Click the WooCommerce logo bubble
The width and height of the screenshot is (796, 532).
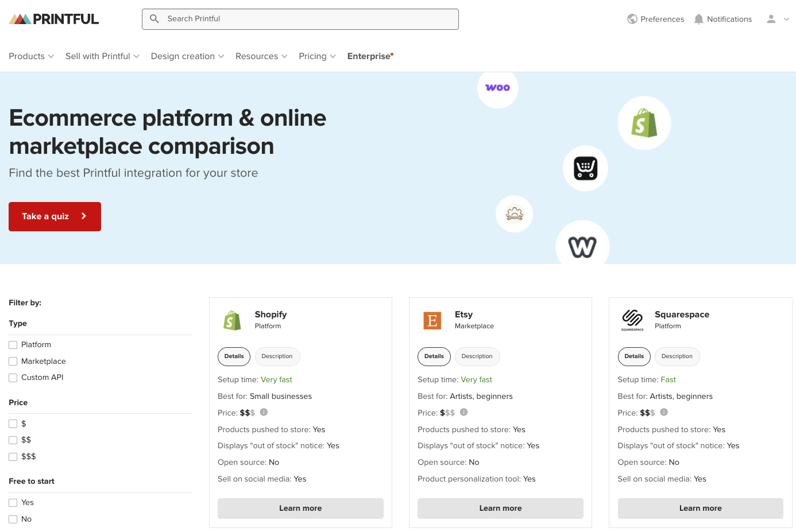pyautogui.click(x=498, y=88)
